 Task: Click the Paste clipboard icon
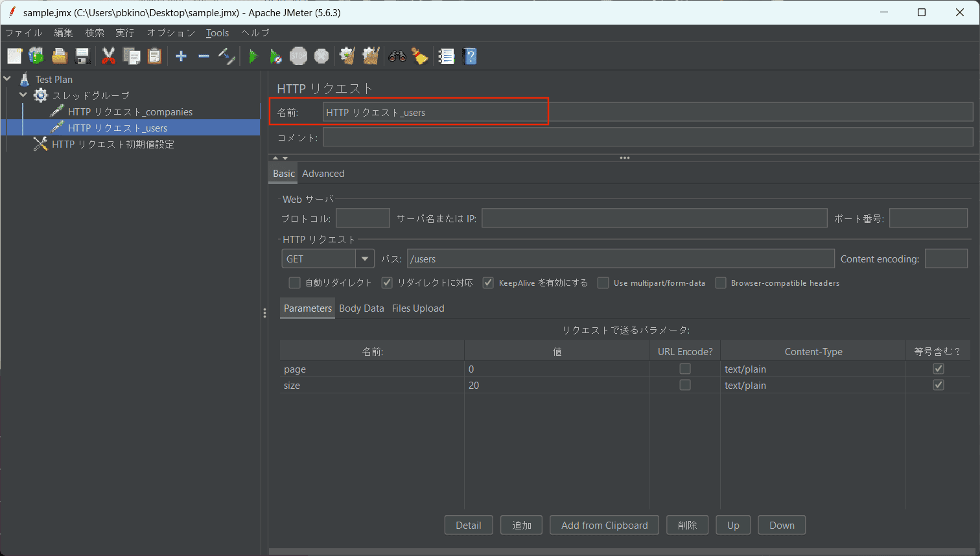(x=154, y=56)
